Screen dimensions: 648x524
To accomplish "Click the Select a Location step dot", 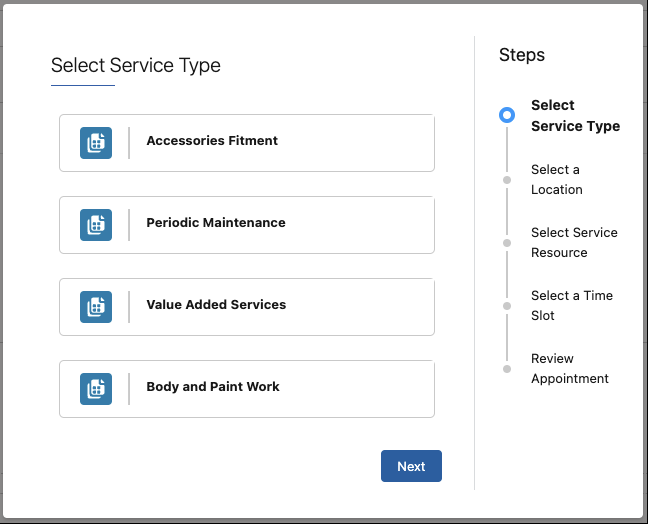I will click(507, 180).
